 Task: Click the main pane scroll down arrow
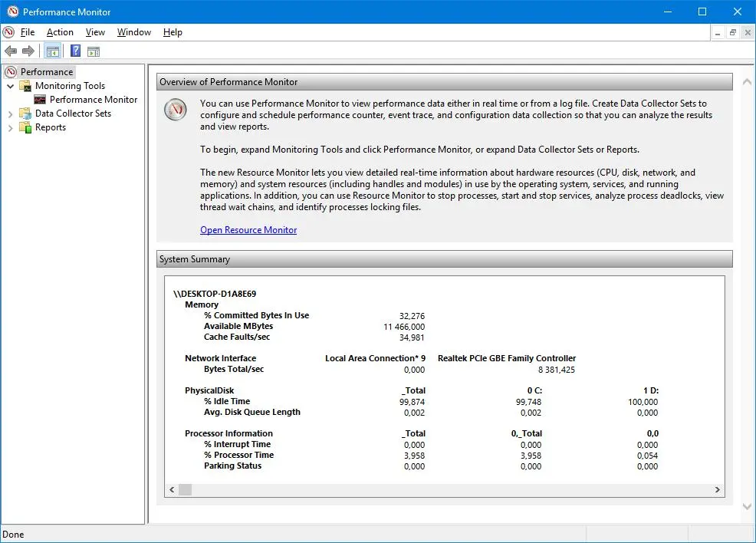[747, 507]
